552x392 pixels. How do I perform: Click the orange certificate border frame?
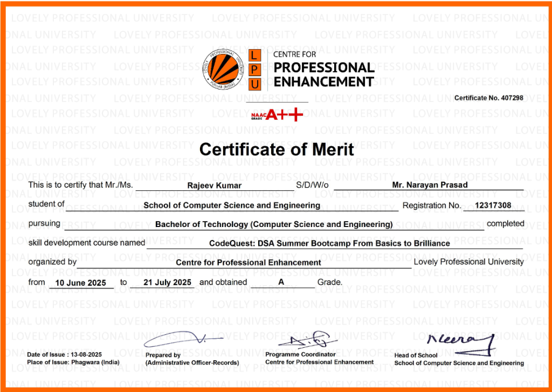coord(276,3)
